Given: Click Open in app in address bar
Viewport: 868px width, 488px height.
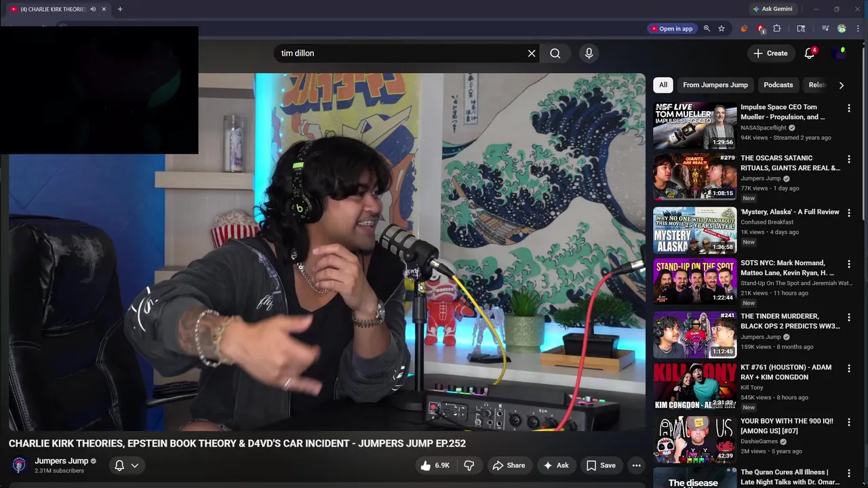Looking at the screenshot, I should (671, 28).
